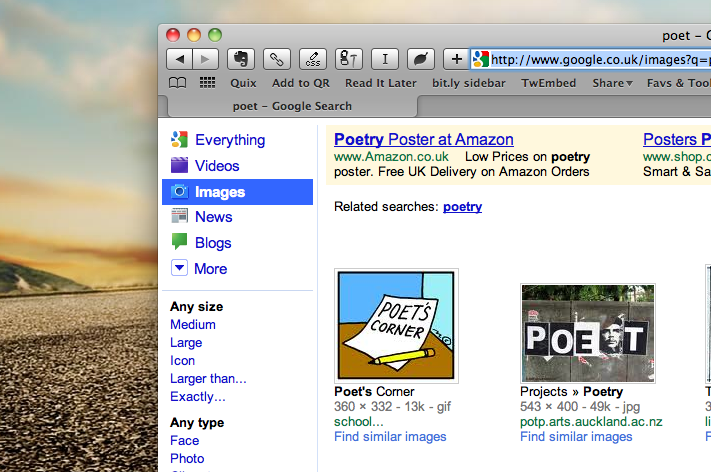The image size is (711, 472).
Task: Click the Images camera icon
Action: (180, 192)
